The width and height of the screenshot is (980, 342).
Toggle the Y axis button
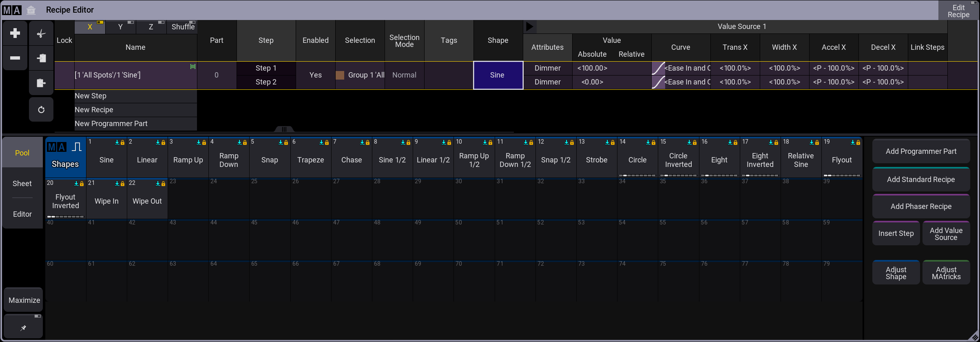[120, 27]
